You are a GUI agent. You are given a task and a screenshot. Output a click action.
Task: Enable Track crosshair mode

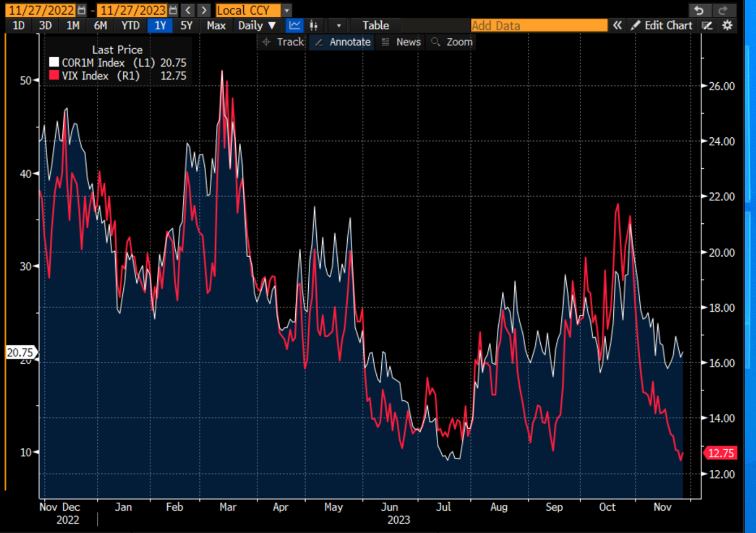(x=283, y=42)
